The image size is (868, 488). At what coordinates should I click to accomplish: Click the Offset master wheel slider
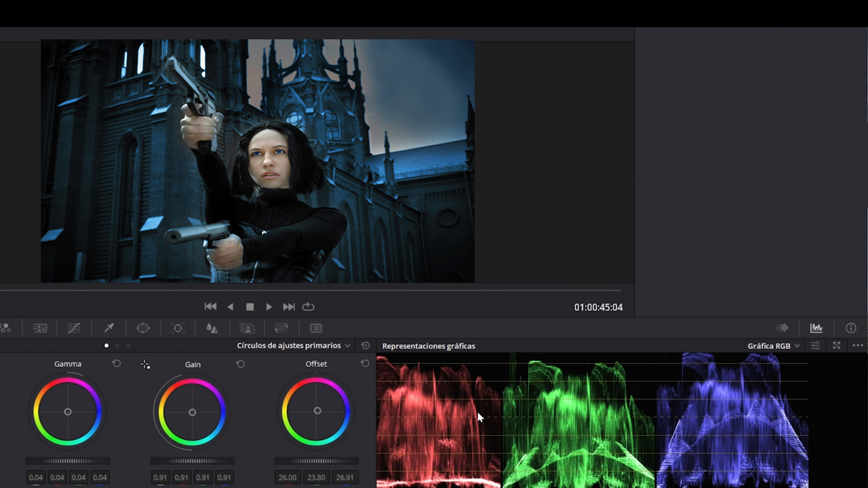pos(317,461)
